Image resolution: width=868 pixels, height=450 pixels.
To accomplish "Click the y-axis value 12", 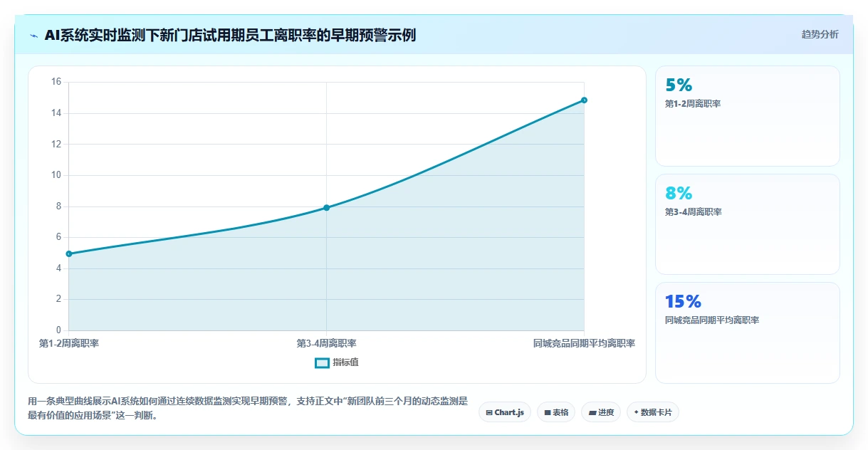I will point(56,144).
